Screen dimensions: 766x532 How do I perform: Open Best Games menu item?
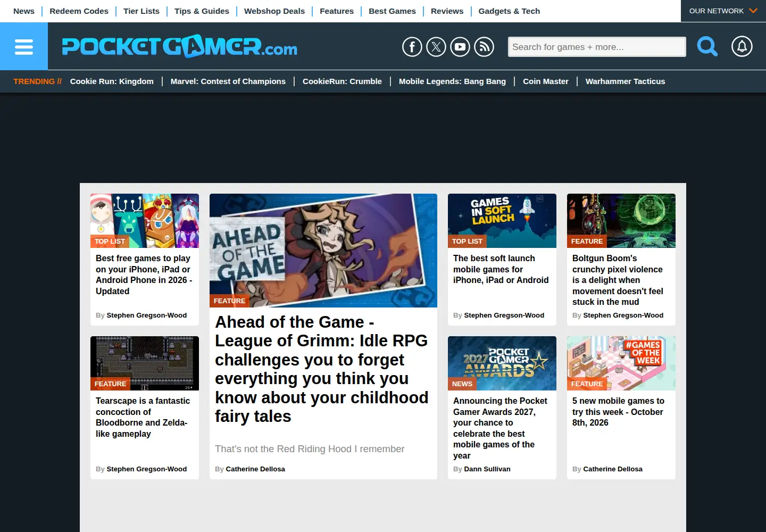coord(392,11)
